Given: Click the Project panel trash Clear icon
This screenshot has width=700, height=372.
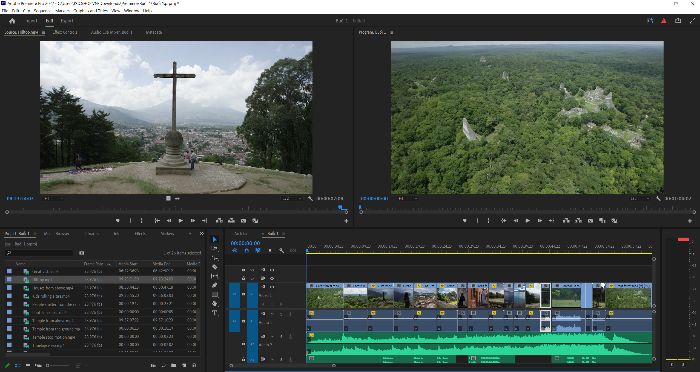Looking at the screenshot, I should (x=194, y=365).
